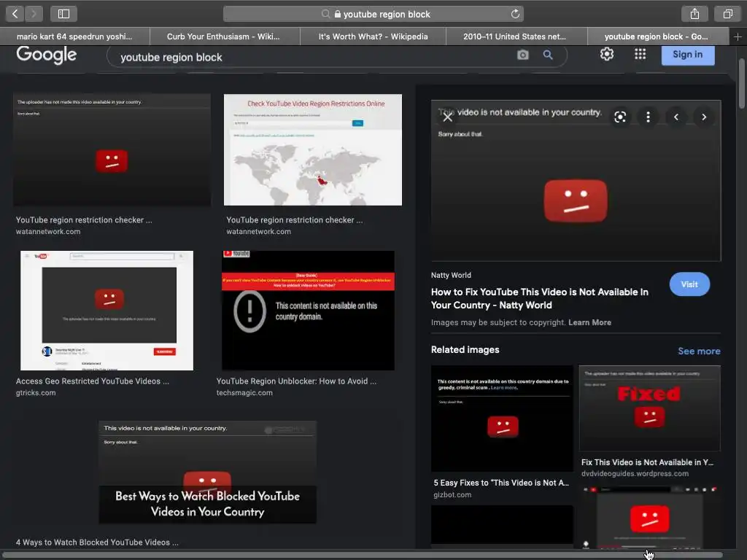The image size is (747, 560).
Task: Open the Safari share button
Action: point(694,14)
